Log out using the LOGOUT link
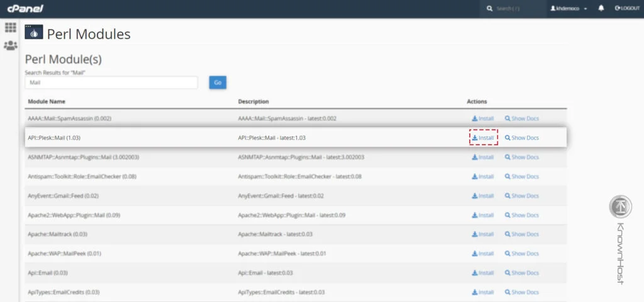644x302 pixels. [x=627, y=8]
